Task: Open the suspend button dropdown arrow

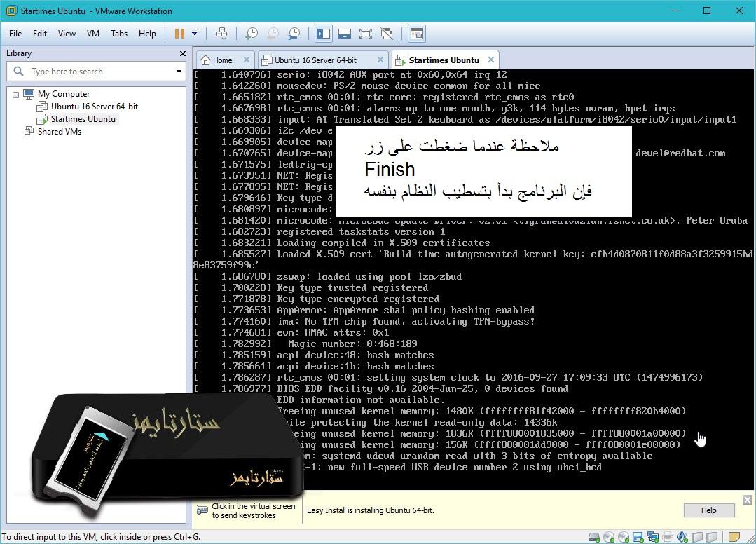Action: [194, 33]
